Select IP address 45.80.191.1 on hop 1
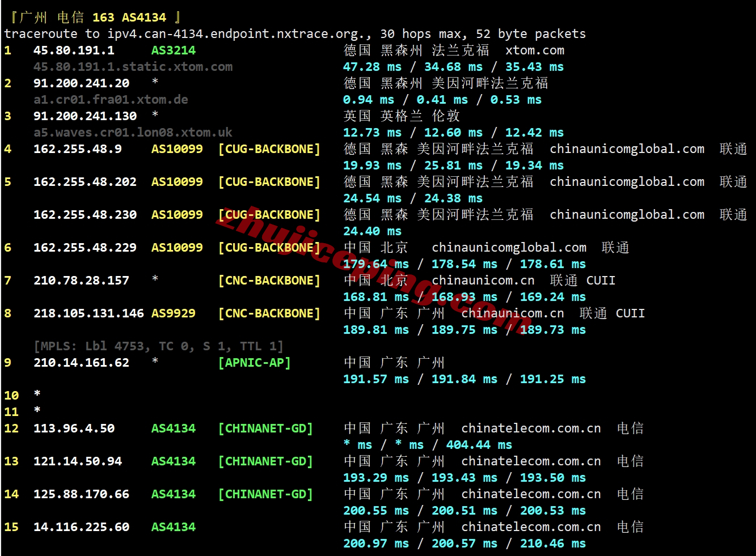This screenshot has height=556, width=756. click(74, 50)
